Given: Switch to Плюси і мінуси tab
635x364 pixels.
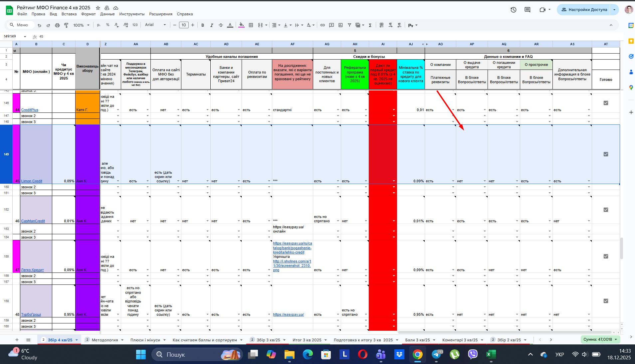Looking at the screenshot, I should [145, 340].
